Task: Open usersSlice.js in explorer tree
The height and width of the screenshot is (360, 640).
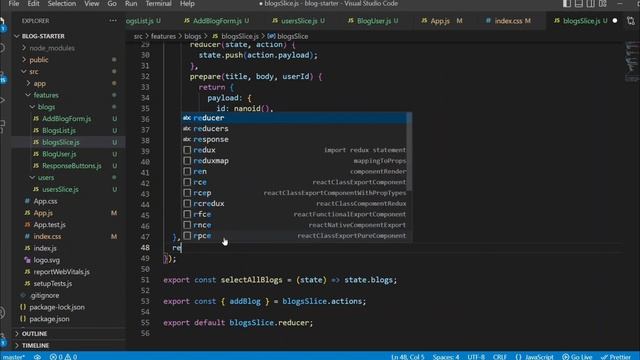Action: point(60,190)
